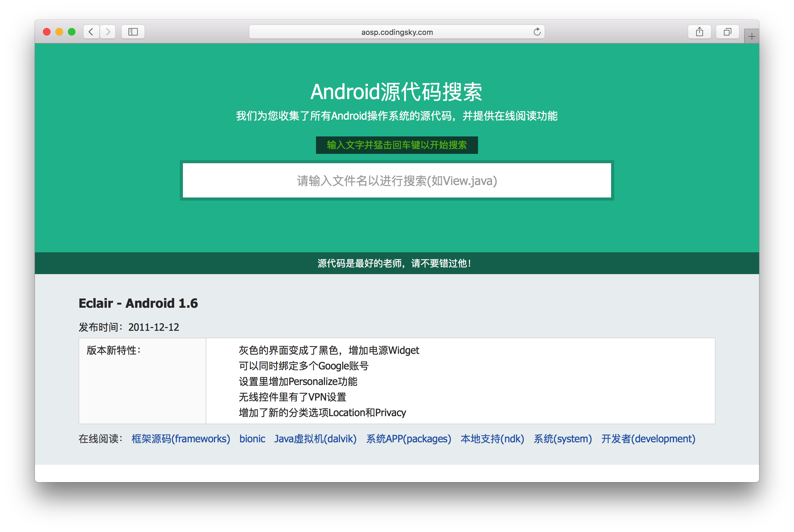Click the browser back arrow button
This screenshot has height=532, width=794.
(91, 32)
